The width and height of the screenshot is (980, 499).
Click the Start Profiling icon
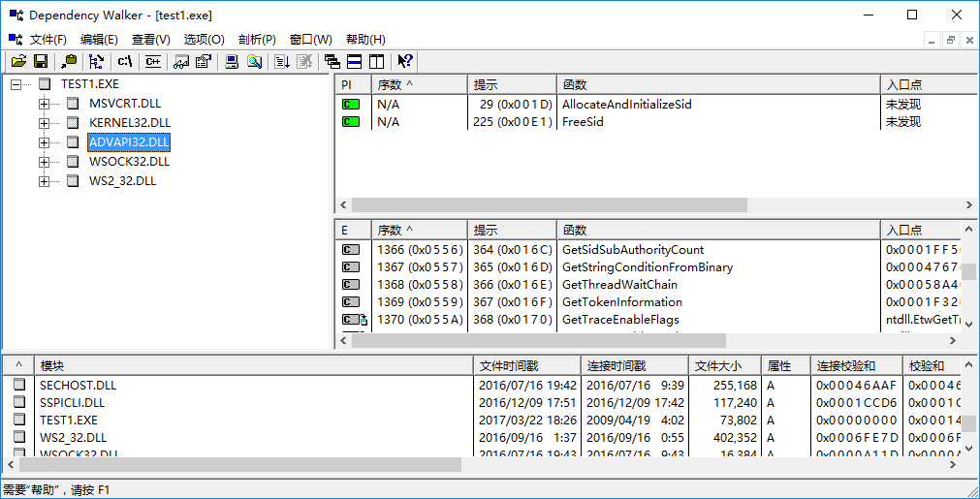[282, 61]
